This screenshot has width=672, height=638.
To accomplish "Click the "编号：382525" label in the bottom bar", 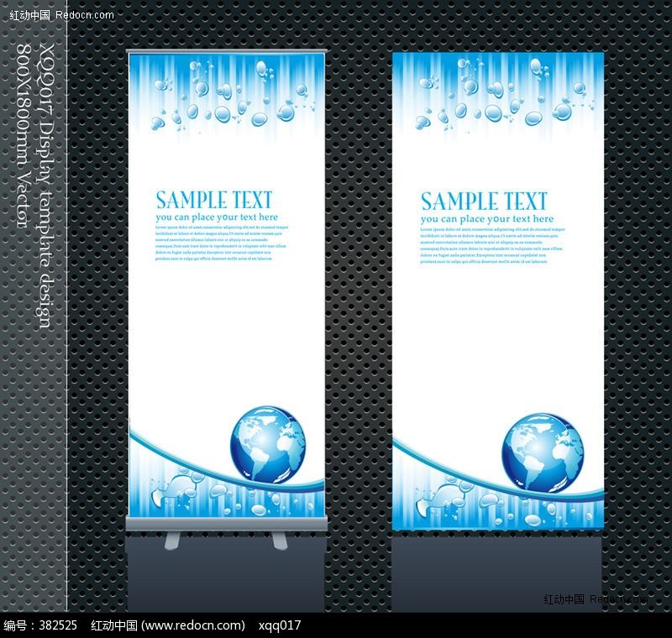I will pos(40,625).
